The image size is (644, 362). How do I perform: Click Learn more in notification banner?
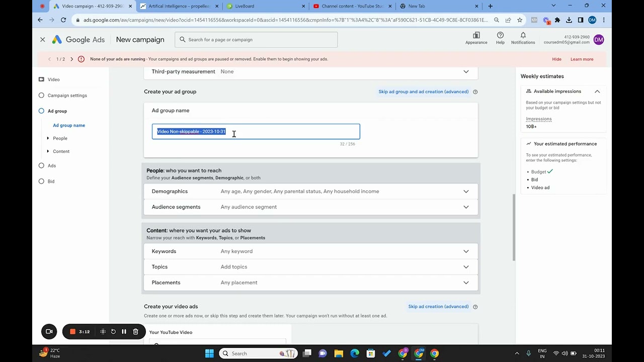(582, 59)
